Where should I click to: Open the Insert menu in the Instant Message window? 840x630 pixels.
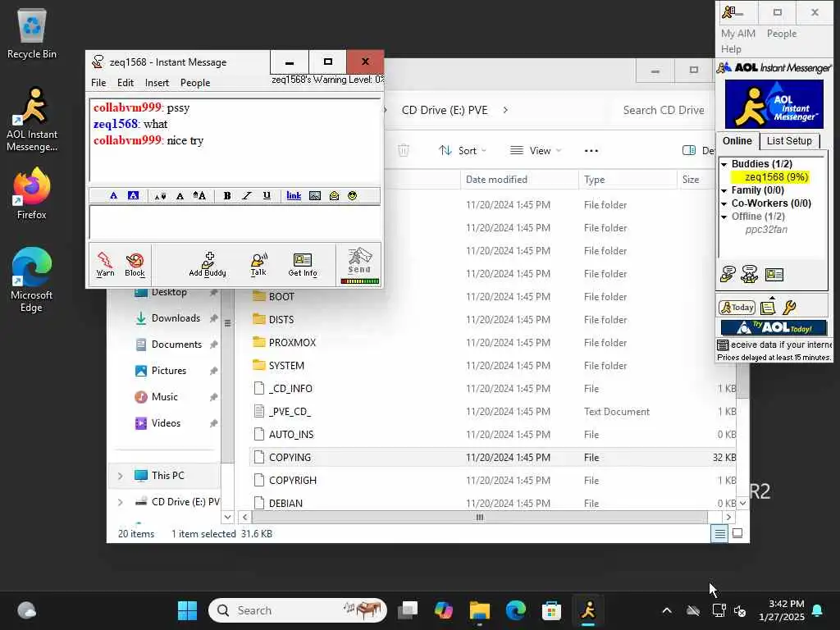157,83
